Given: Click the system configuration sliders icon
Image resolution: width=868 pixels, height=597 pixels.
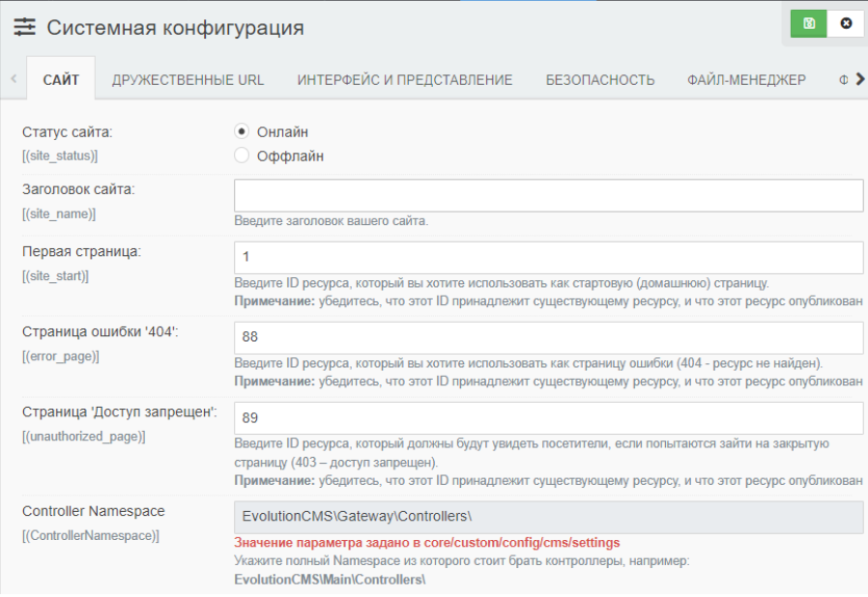Looking at the screenshot, I should [24, 28].
